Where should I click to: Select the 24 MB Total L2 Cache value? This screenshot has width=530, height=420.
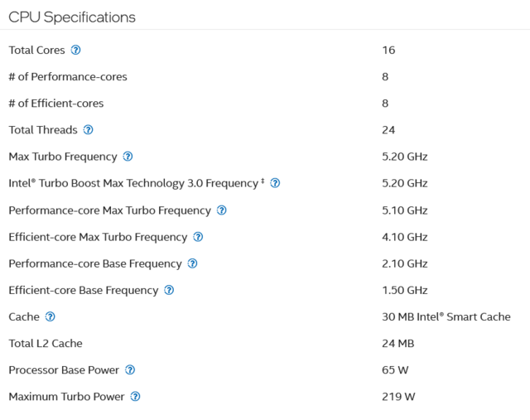pyautogui.click(x=397, y=343)
